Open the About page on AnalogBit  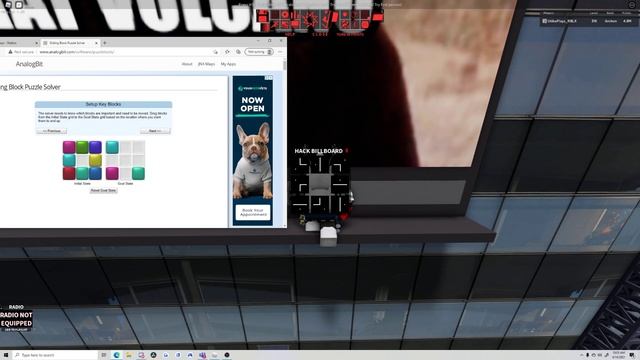coord(187,64)
